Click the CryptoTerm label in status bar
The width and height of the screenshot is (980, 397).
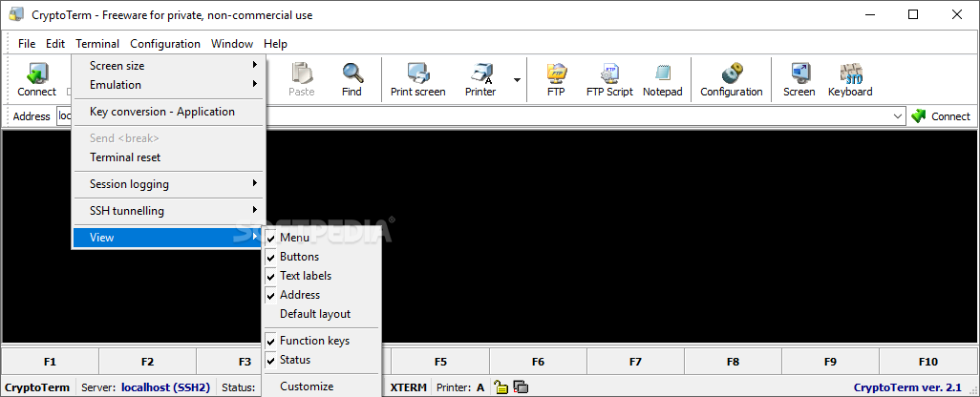37,387
